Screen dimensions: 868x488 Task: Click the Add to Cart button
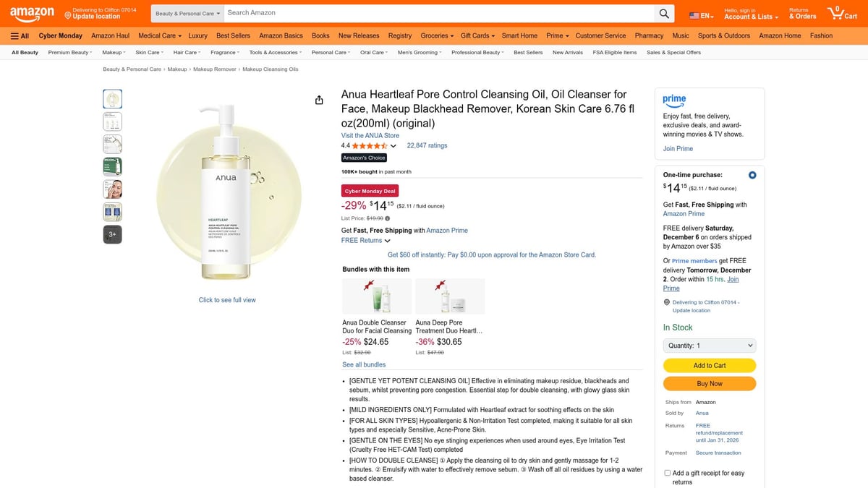(709, 365)
